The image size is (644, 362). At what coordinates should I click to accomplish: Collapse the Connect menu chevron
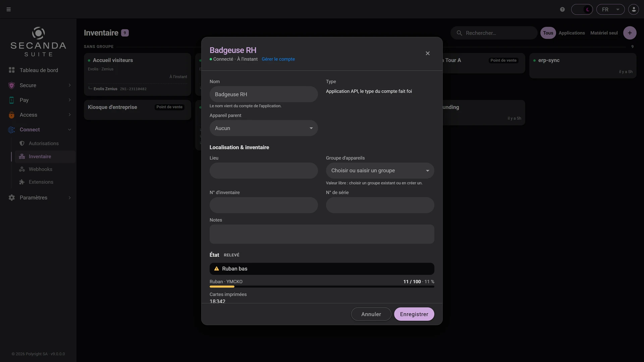pyautogui.click(x=69, y=130)
